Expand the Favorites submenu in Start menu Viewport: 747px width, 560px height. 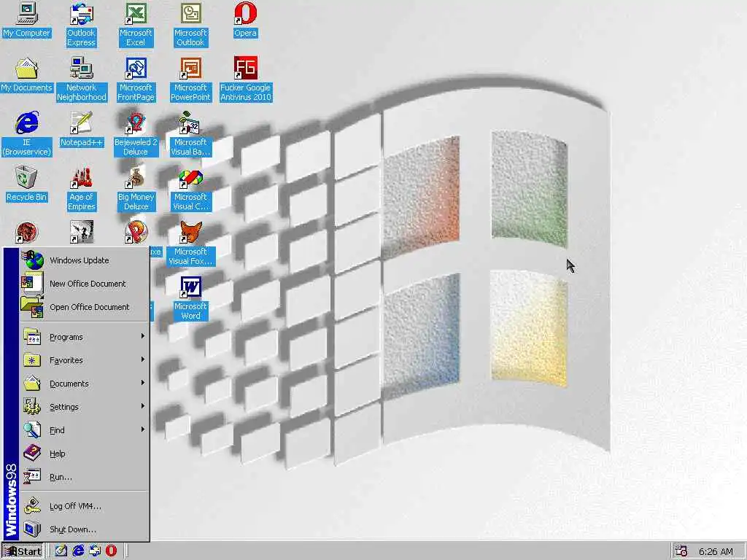click(x=85, y=360)
